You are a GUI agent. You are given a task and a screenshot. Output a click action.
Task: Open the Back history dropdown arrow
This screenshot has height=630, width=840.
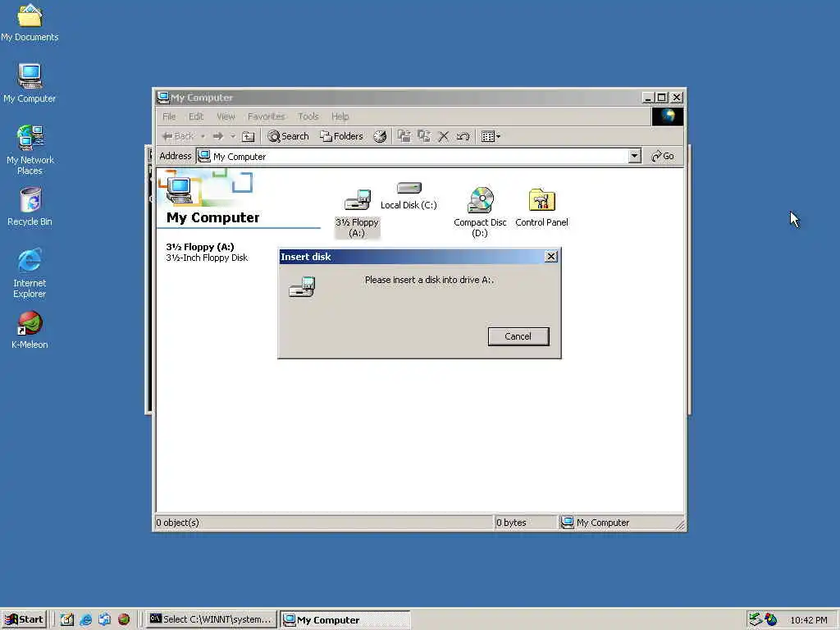point(203,137)
